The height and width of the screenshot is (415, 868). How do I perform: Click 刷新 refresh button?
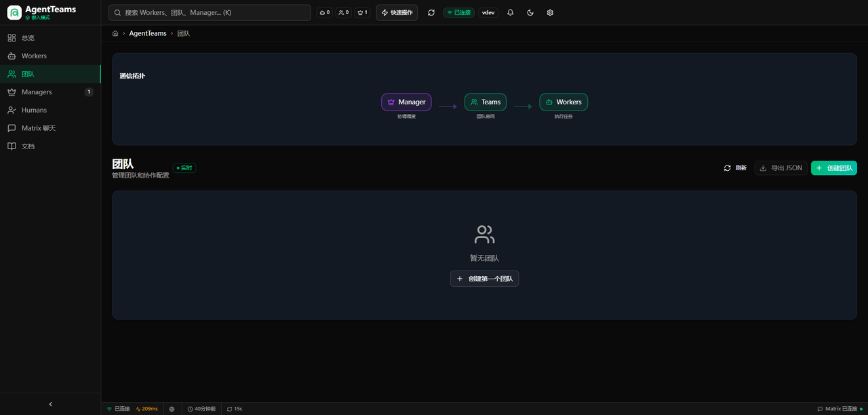[x=735, y=167]
